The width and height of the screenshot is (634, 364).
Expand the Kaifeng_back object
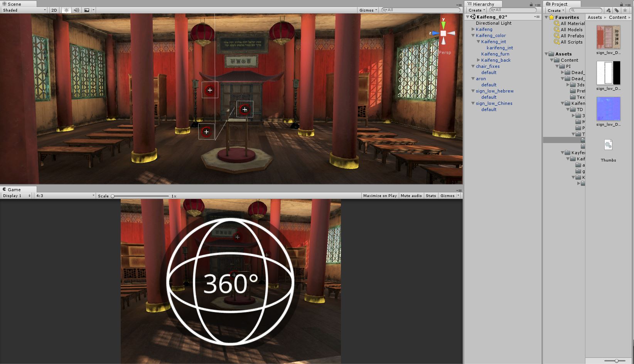pos(479,60)
